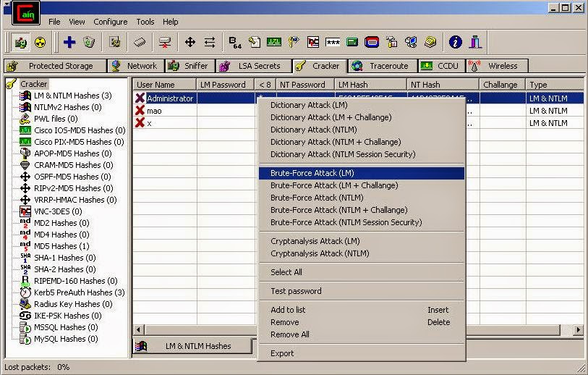Choose Add to list in context menu
Viewport: 588px width, 375px height.
click(288, 310)
